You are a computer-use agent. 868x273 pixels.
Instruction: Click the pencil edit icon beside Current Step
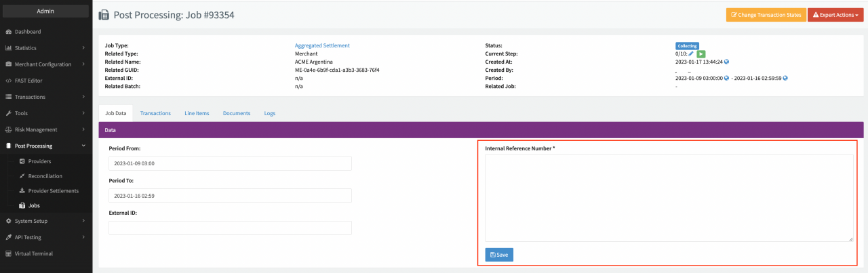(x=692, y=54)
